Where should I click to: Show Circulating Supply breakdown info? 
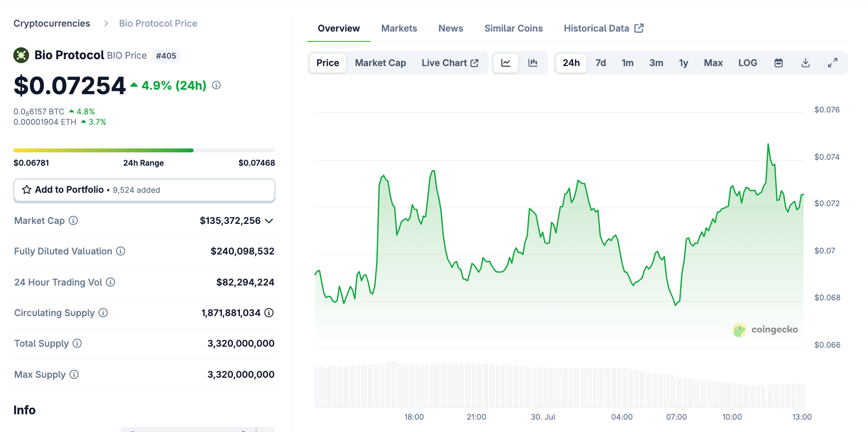269,313
